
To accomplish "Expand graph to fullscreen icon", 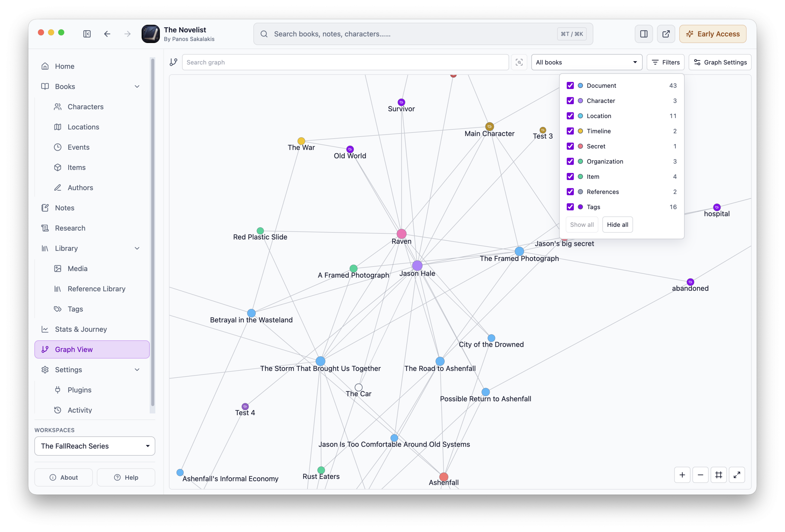I will tap(737, 475).
